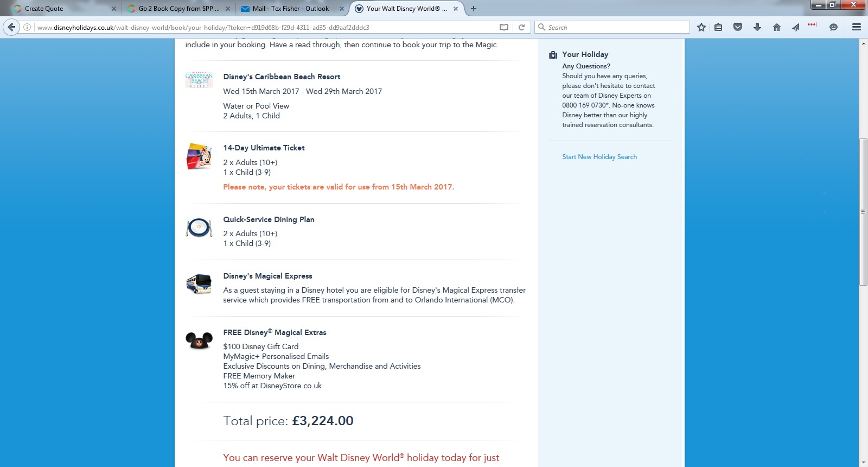Image resolution: width=868 pixels, height=467 pixels.
Task: Click the address bar URL
Action: 203,27
